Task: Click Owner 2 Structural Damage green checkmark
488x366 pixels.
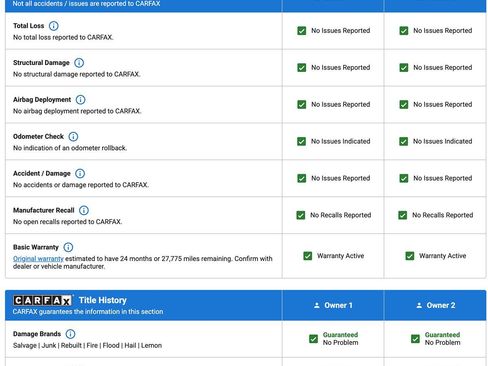Action: [404, 68]
